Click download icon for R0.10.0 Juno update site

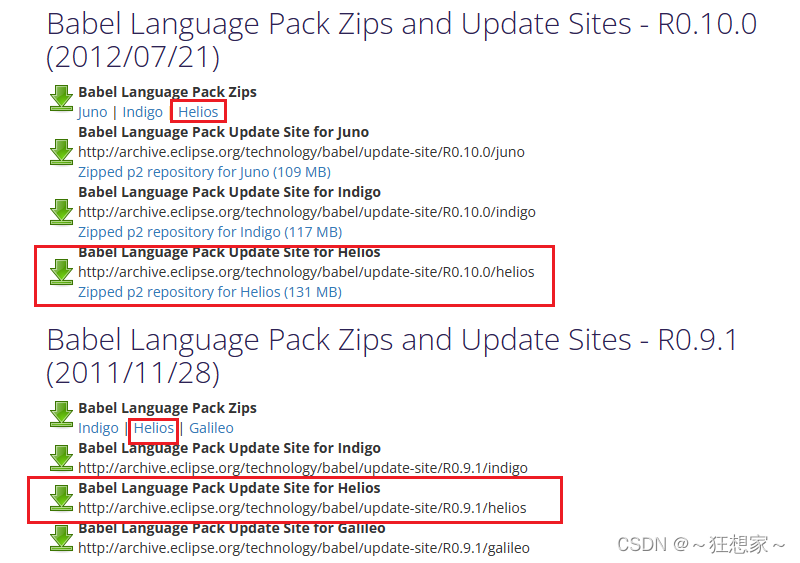[x=61, y=152]
